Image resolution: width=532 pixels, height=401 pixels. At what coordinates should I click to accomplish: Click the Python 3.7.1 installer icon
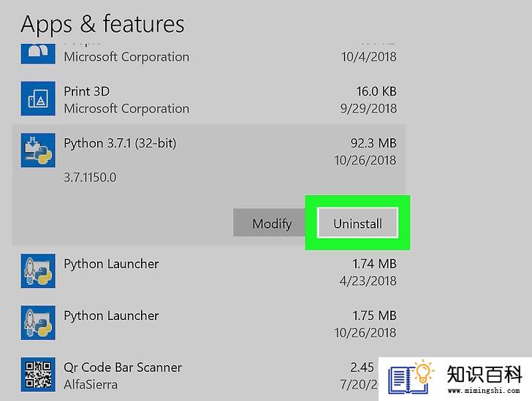tap(38, 150)
